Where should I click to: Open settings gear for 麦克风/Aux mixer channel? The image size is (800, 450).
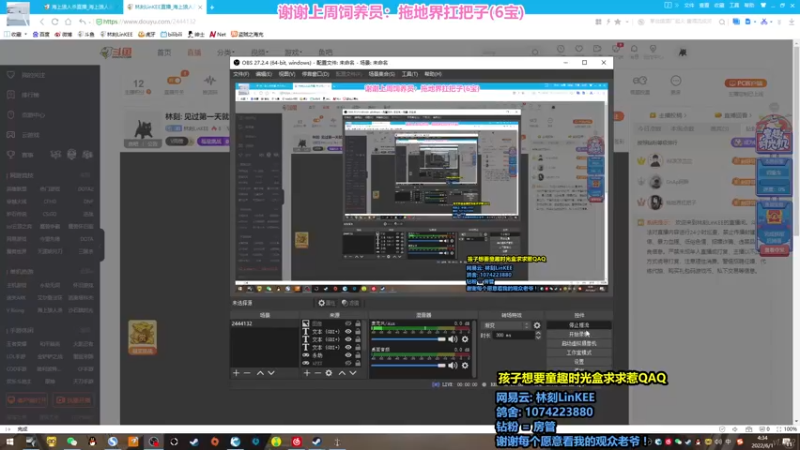pyautogui.click(x=465, y=339)
